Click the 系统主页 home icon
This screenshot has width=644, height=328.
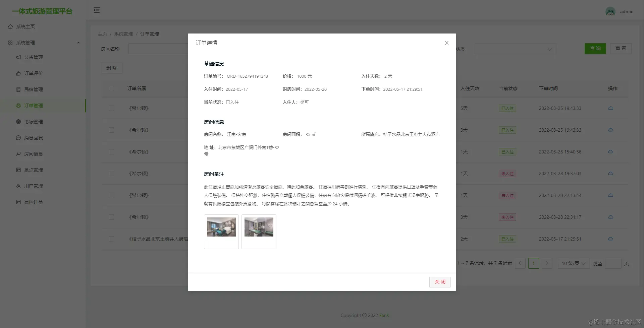[x=10, y=26]
